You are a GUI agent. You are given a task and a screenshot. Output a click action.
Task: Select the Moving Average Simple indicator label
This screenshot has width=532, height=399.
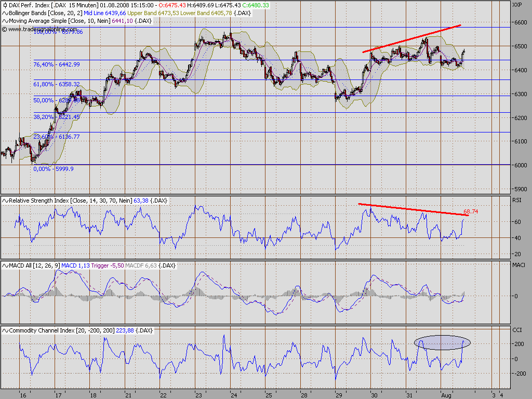(x=59, y=21)
